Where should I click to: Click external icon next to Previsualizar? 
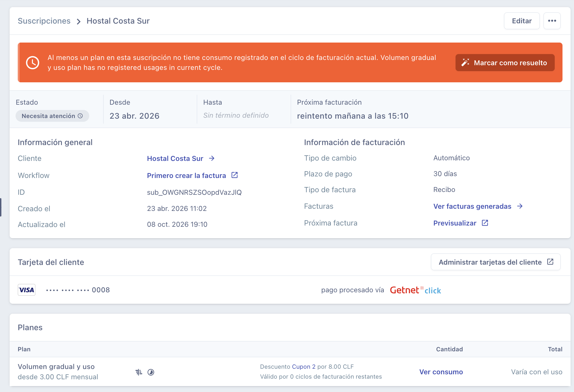click(x=485, y=223)
